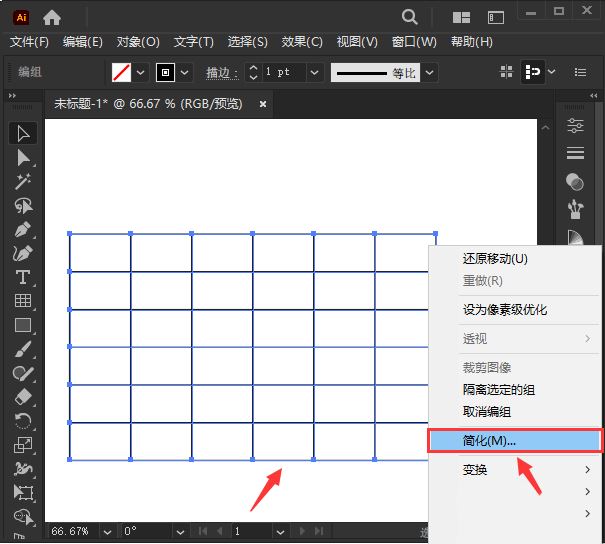Viewport: 605px width, 544px height.
Task: Select the Shaper tool
Action: [23, 373]
